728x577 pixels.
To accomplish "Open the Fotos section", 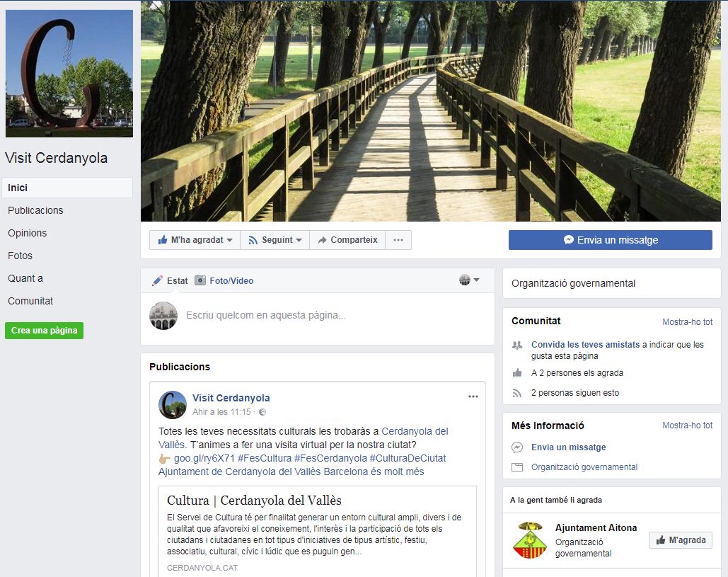I will point(20,256).
